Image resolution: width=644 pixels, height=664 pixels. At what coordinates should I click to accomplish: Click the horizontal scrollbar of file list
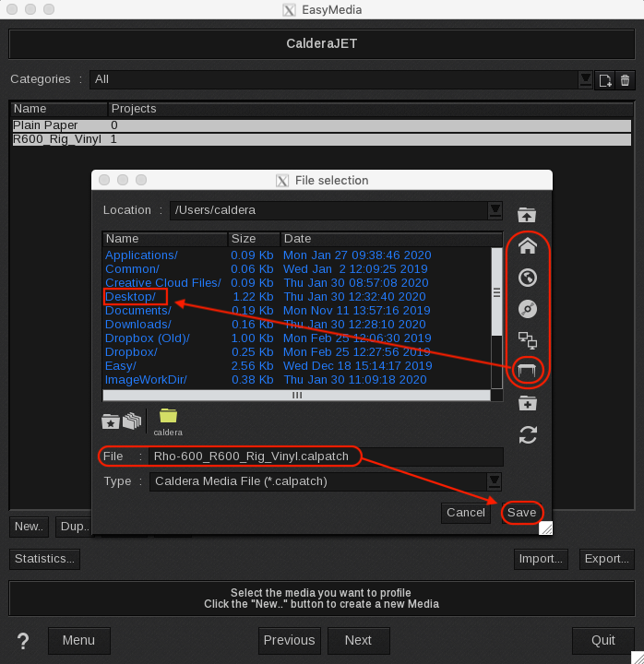pyautogui.click(x=296, y=395)
